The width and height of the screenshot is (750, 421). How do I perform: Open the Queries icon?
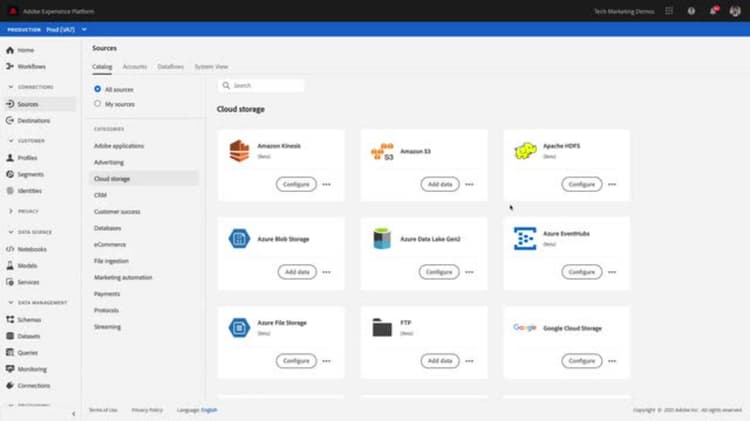pyautogui.click(x=10, y=353)
